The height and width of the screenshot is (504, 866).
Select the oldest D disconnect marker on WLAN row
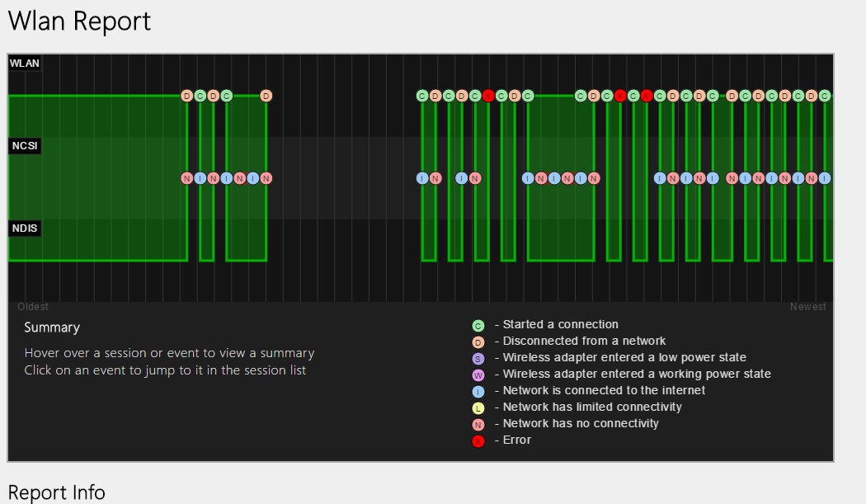click(x=186, y=97)
